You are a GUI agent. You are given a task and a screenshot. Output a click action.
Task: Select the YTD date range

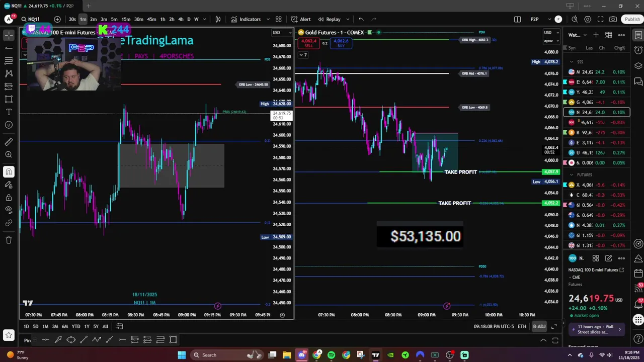point(75,326)
